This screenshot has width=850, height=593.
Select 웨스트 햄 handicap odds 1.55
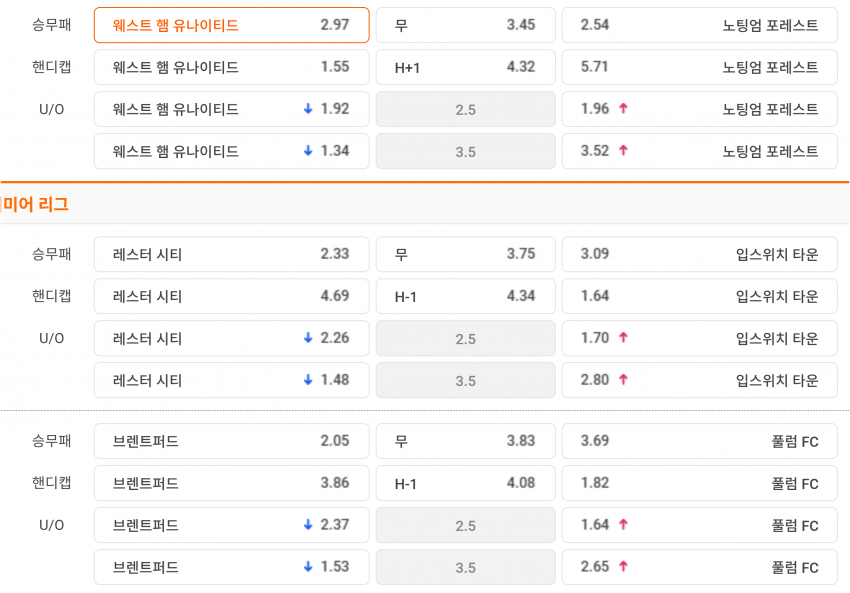(x=231, y=67)
